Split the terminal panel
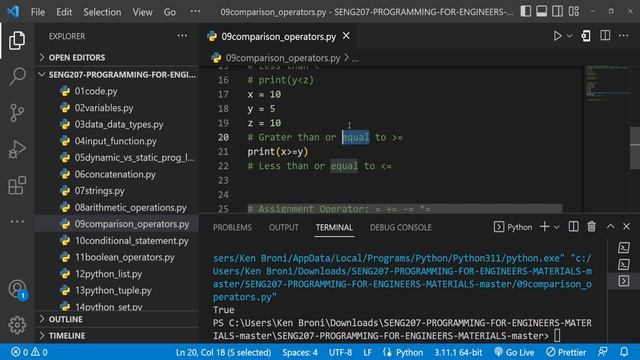The width and height of the screenshot is (640, 360). pyautogui.click(x=573, y=227)
